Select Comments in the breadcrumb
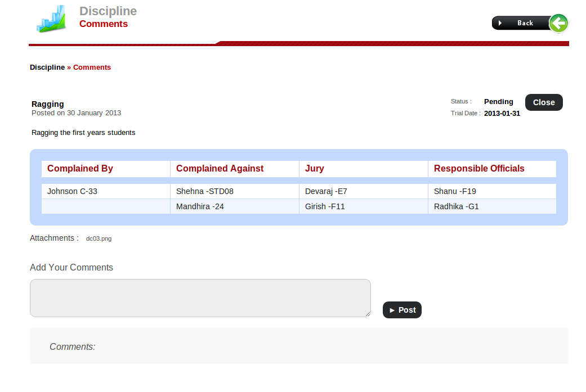 (92, 67)
